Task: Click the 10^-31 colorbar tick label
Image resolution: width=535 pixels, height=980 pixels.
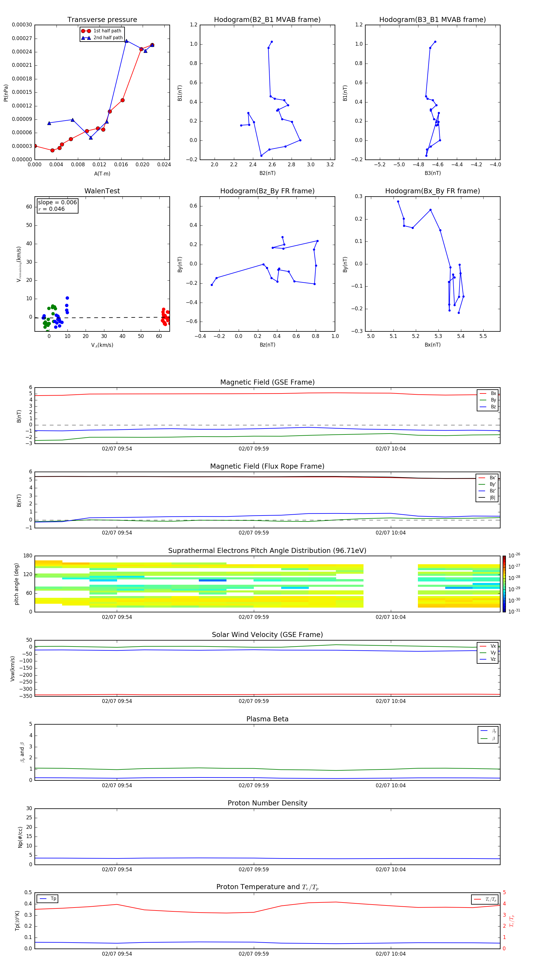Action: (x=514, y=611)
